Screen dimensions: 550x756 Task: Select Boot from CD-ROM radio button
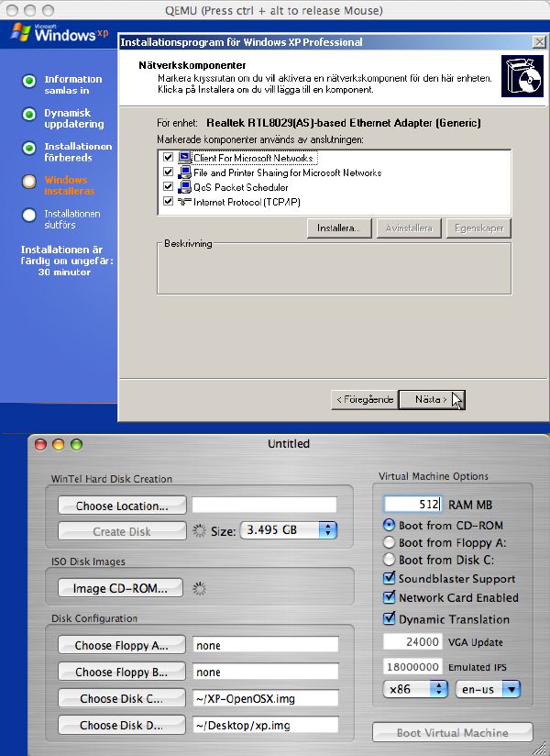[x=389, y=525]
